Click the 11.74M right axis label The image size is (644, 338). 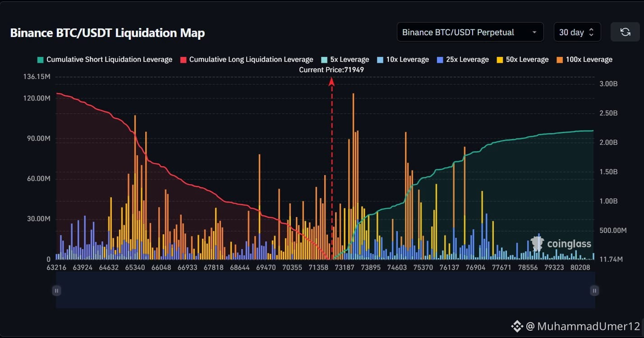(611, 259)
